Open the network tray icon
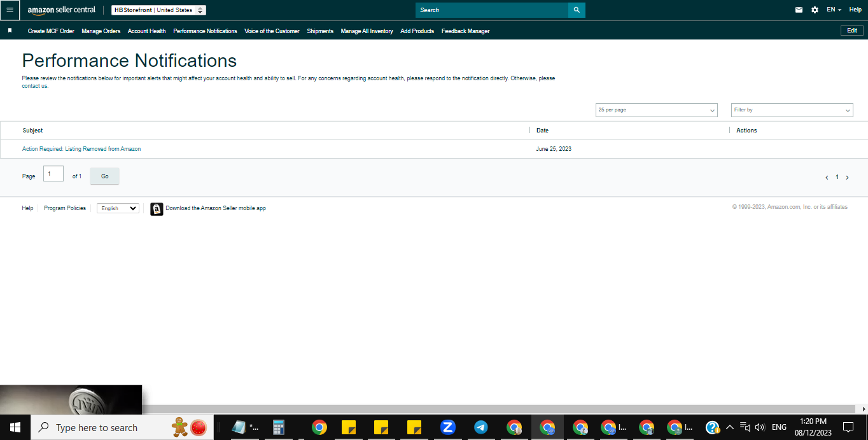 (x=745, y=427)
